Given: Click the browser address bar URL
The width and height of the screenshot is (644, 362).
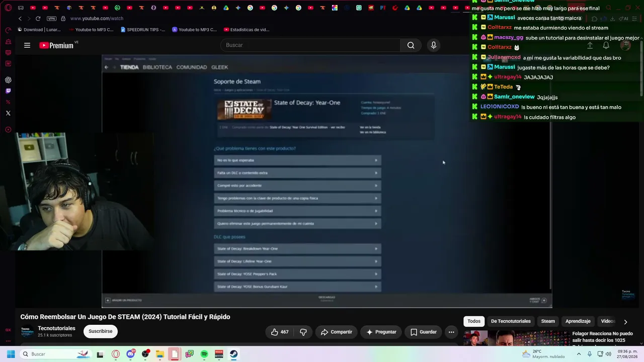Looking at the screenshot, I should pos(97,19).
